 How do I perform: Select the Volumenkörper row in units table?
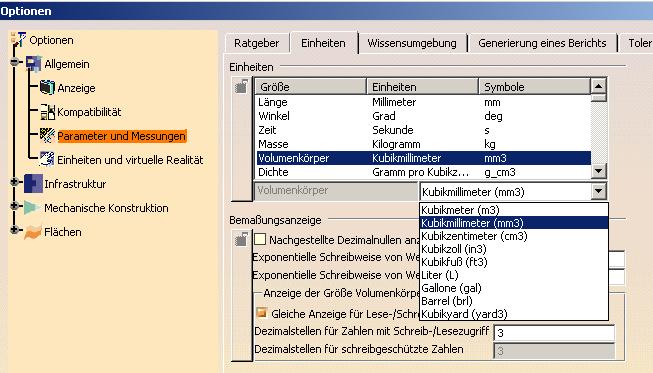pyautogui.click(x=423, y=158)
